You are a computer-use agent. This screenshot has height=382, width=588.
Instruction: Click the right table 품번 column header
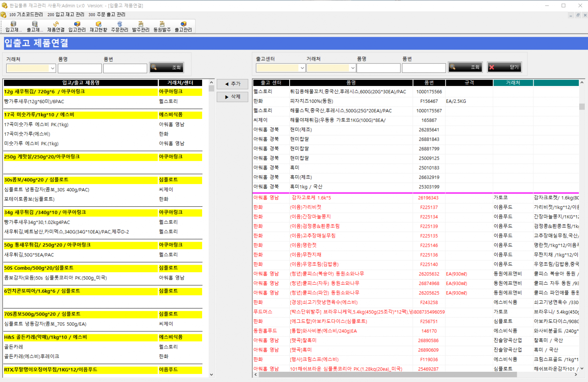[x=429, y=83]
